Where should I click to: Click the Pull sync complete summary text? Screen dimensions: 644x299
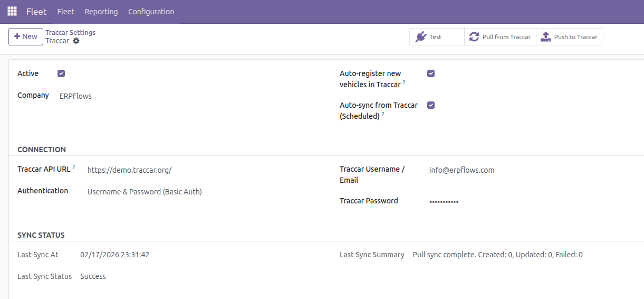pos(498,255)
